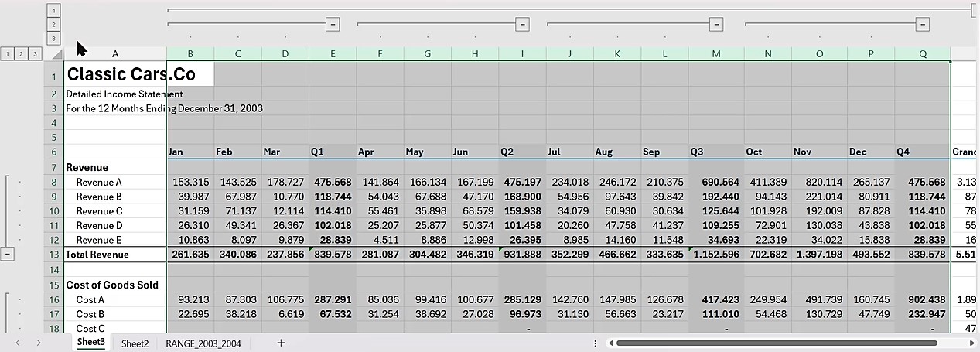Show row outline level 3
The image size is (980, 352).
point(35,54)
